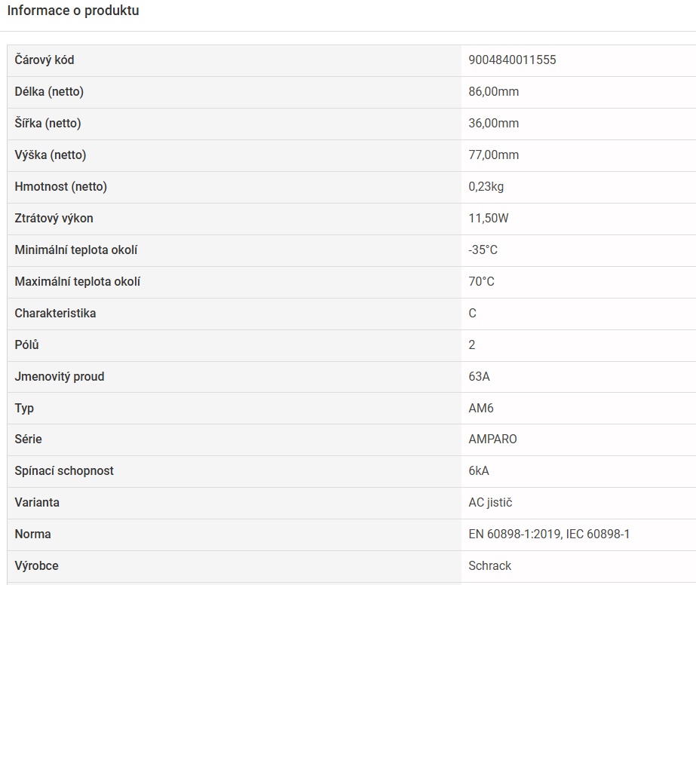Click the Schrack manufacturer value

pyautogui.click(x=489, y=566)
